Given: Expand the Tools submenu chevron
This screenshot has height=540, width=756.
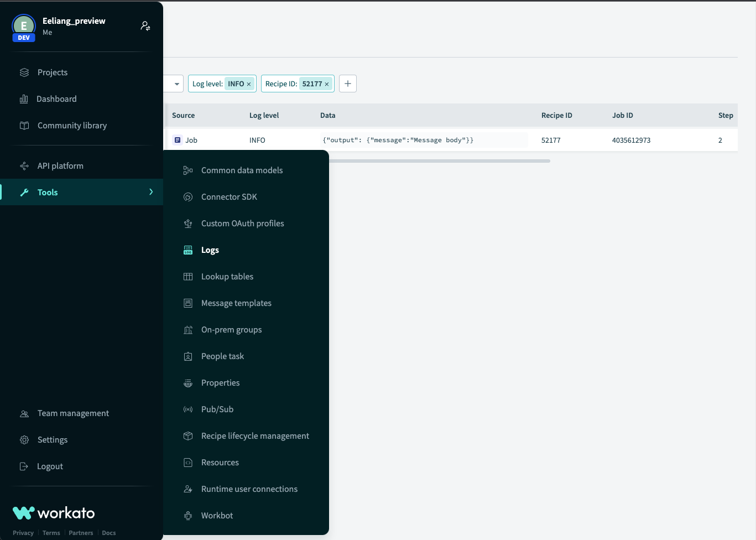Looking at the screenshot, I should coord(151,192).
